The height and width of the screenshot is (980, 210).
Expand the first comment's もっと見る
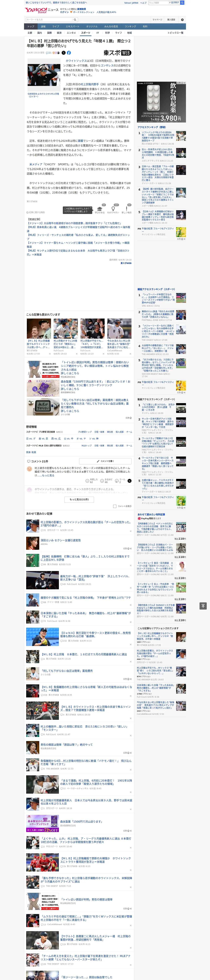click(x=48, y=475)
